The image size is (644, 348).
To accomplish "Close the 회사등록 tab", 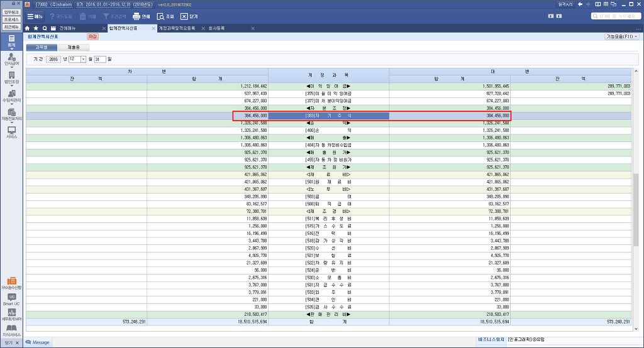I will (x=253, y=28).
